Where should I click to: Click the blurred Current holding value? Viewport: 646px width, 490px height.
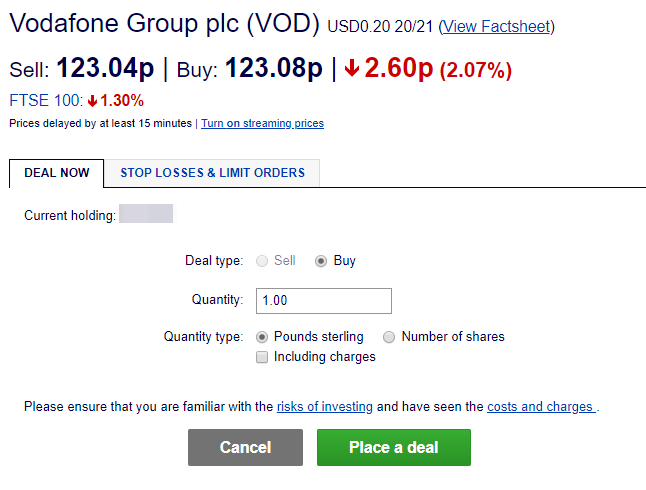coord(146,214)
